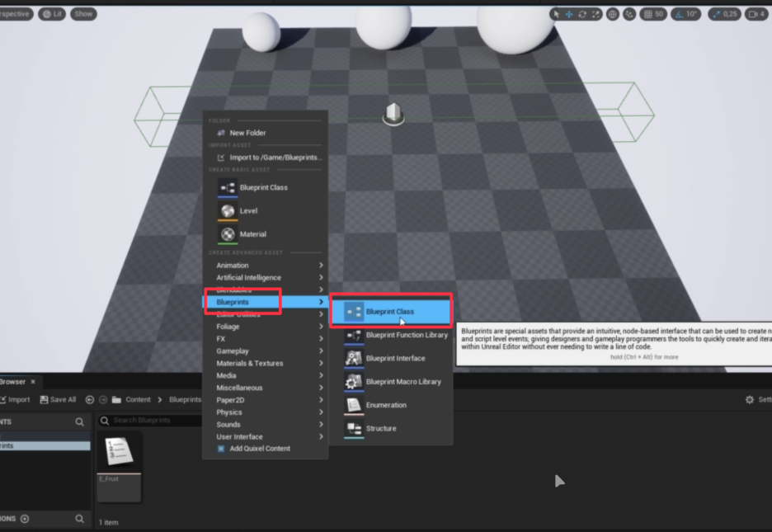Navigate to Content breadcrumb

[138, 399]
